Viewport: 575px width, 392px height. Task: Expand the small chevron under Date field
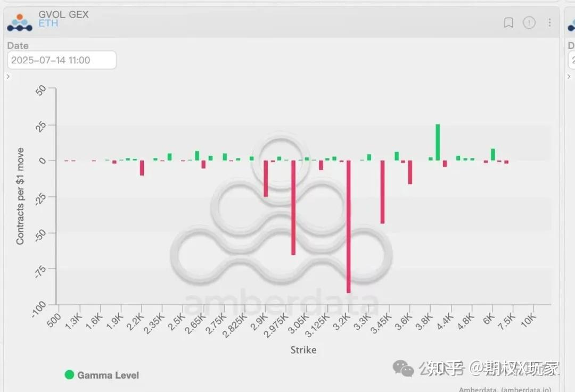pos(9,77)
